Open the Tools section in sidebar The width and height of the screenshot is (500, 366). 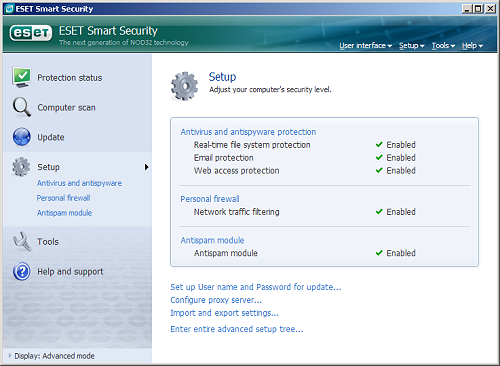tap(48, 242)
